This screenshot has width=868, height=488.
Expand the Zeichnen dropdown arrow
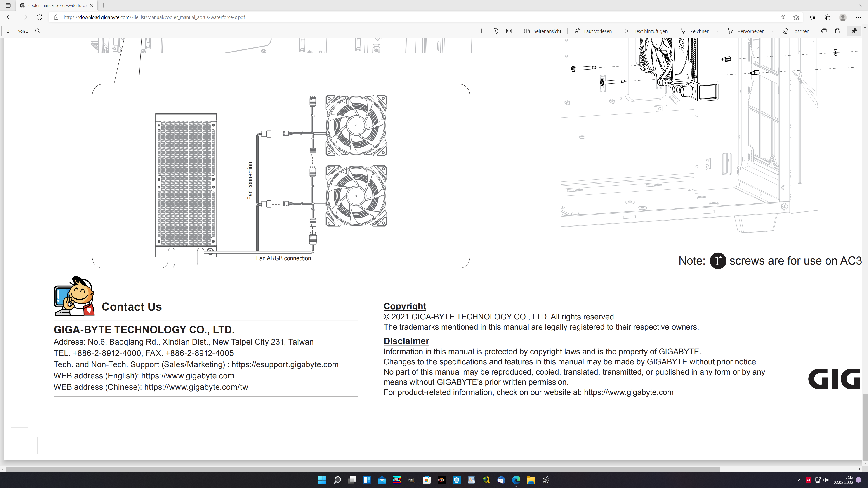pyautogui.click(x=717, y=31)
